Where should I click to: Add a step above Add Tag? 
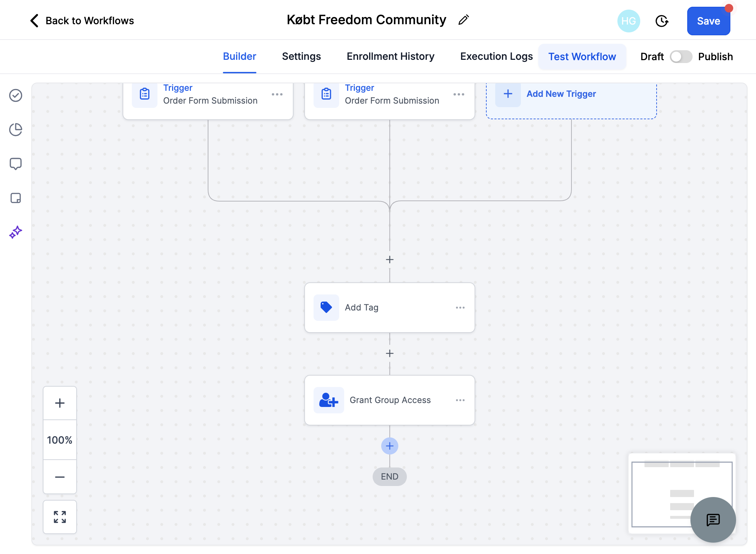(x=390, y=260)
